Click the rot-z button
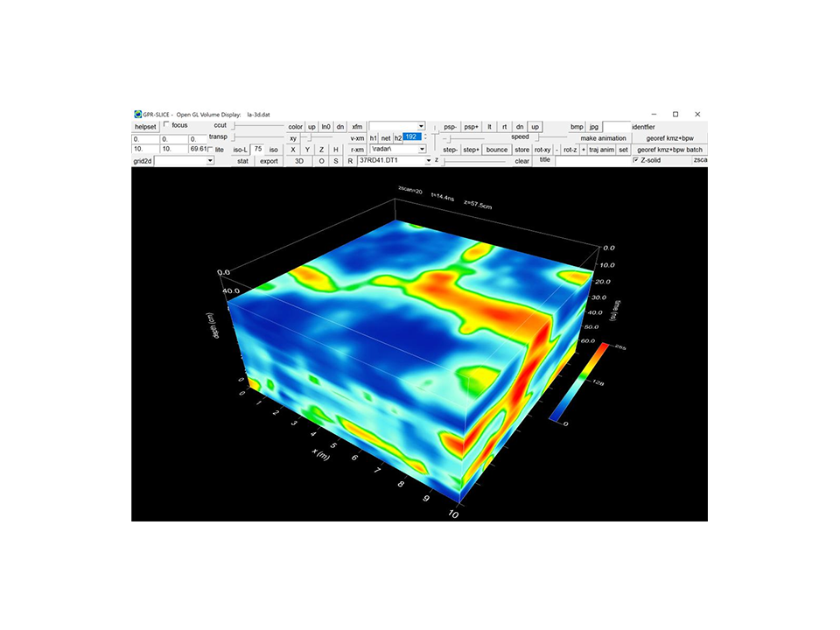 coord(570,150)
